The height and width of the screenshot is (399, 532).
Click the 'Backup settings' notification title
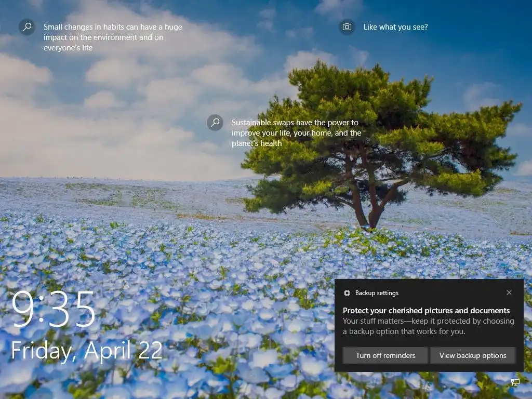tap(377, 293)
